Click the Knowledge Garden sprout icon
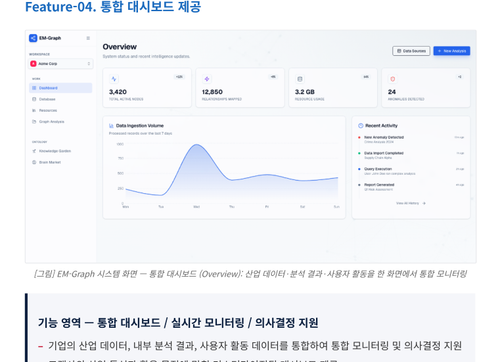This screenshot has height=362, width=500. point(34,151)
